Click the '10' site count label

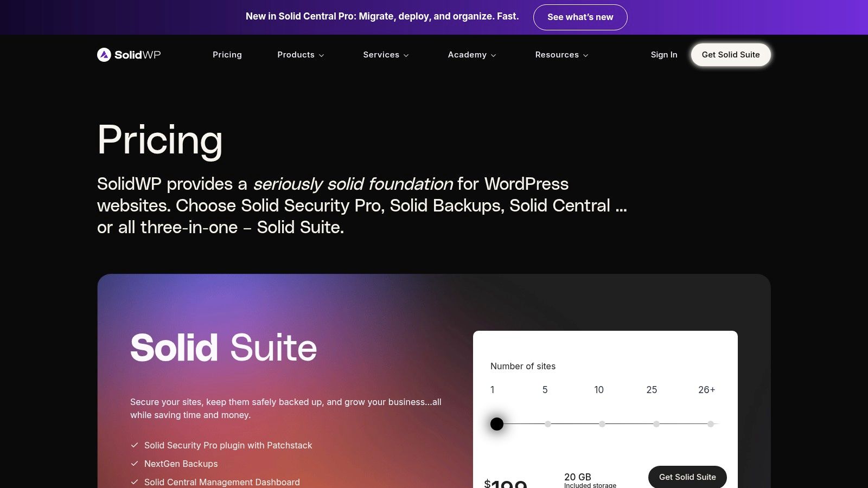click(599, 390)
